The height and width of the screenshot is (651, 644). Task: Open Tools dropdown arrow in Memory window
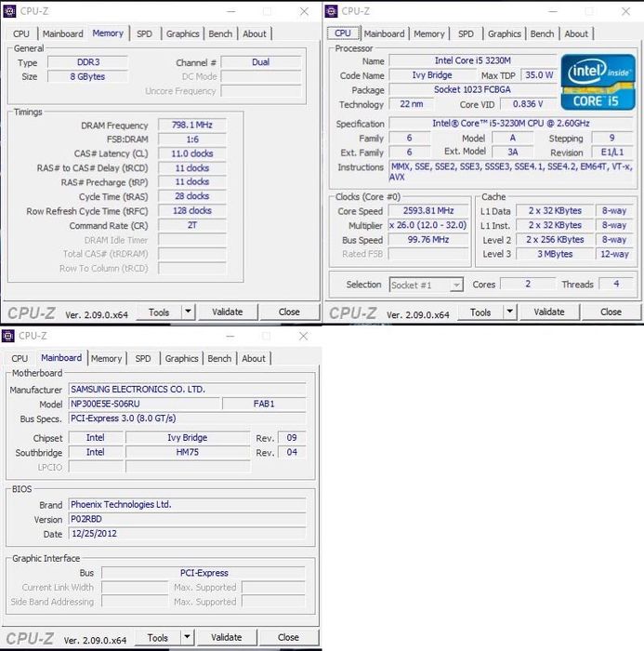[x=188, y=312]
